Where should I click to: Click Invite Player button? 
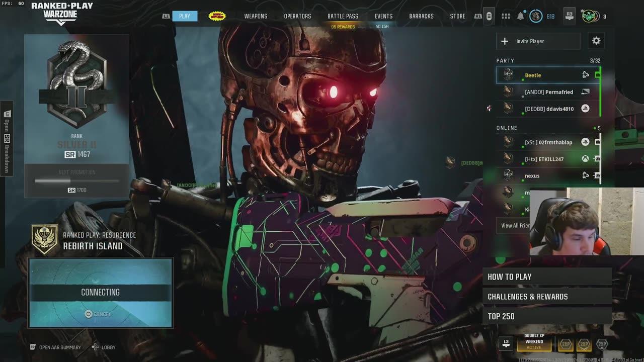[x=538, y=41]
